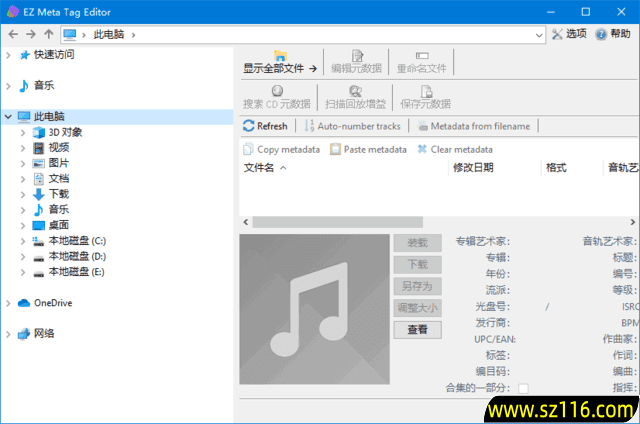The width and height of the screenshot is (640, 424).
Task: Expand the OneDrive tree node
Action: [x=9, y=303]
